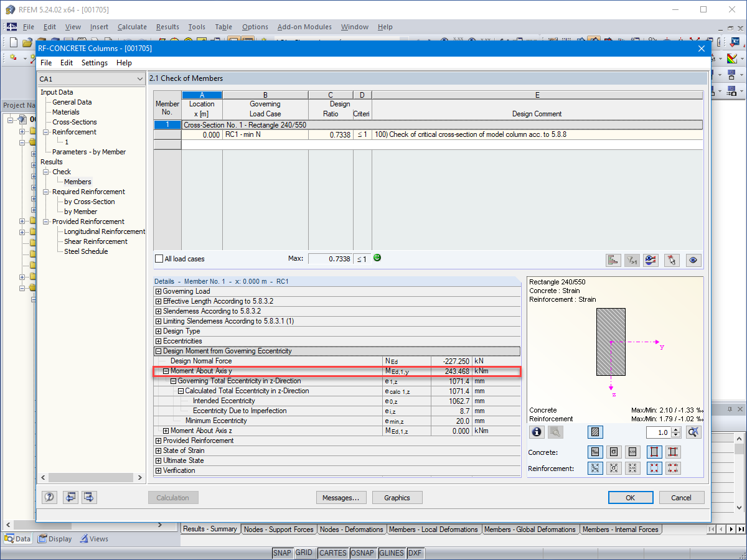Toggle Concrete values display icon
The width and height of the screenshot is (747, 560).
click(x=673, y=452)
